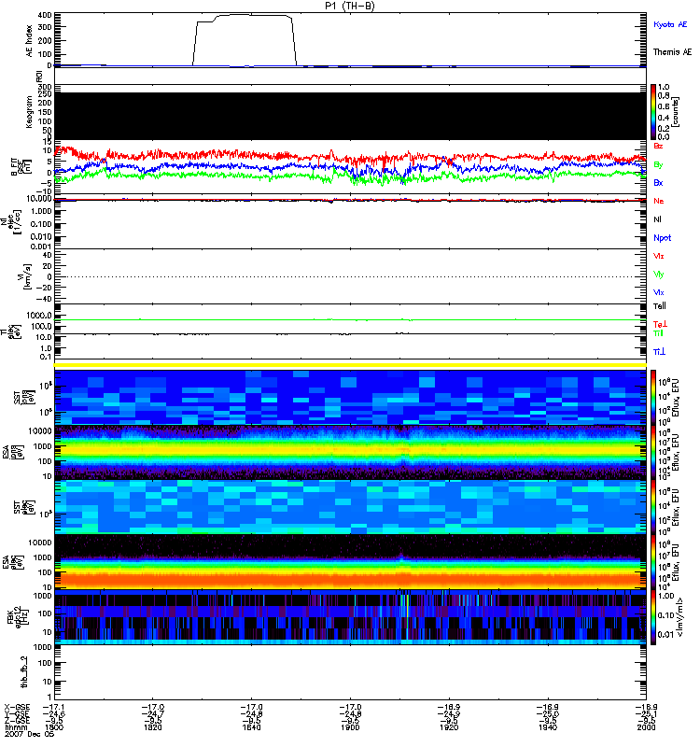
Task: Select the Kyoto AE legend label
Action: [670, 24]
